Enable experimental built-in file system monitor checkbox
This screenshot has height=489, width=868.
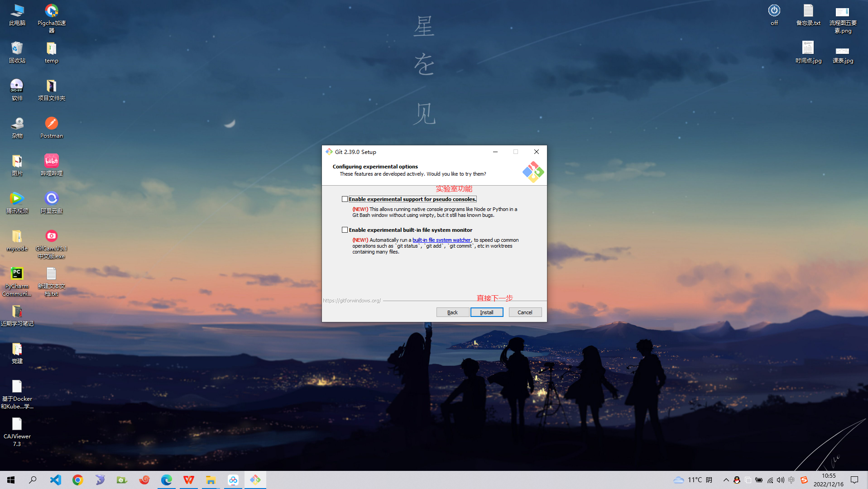(345, 230)
